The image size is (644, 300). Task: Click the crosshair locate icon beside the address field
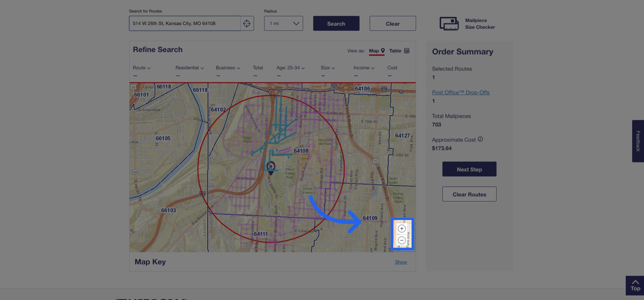tap(247, 23)
